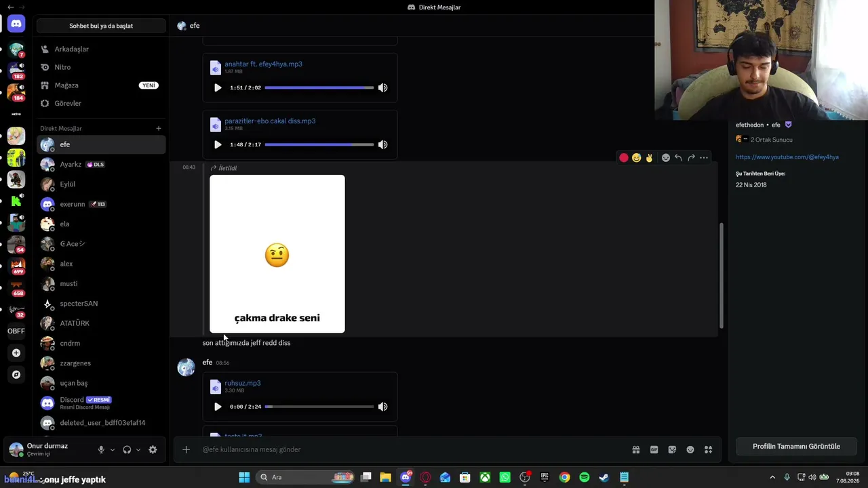
Task: Open user settings gear
Action: point(153,449)
